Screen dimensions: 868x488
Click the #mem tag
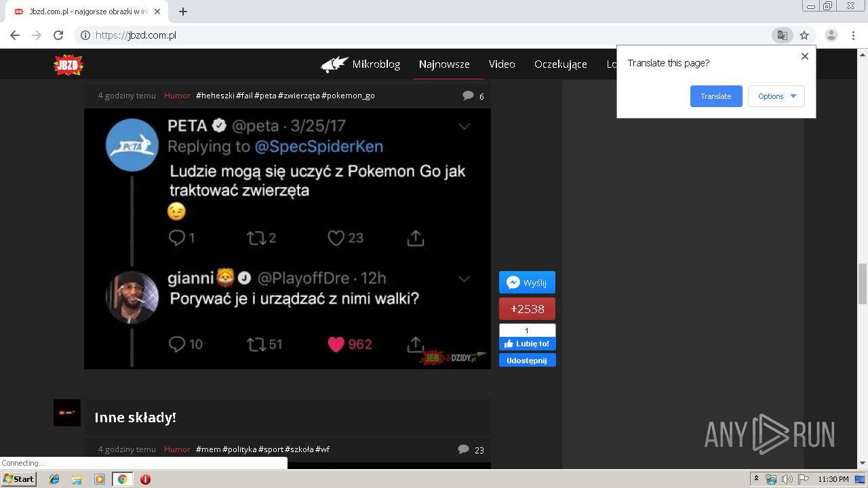(x=208, y=449)
